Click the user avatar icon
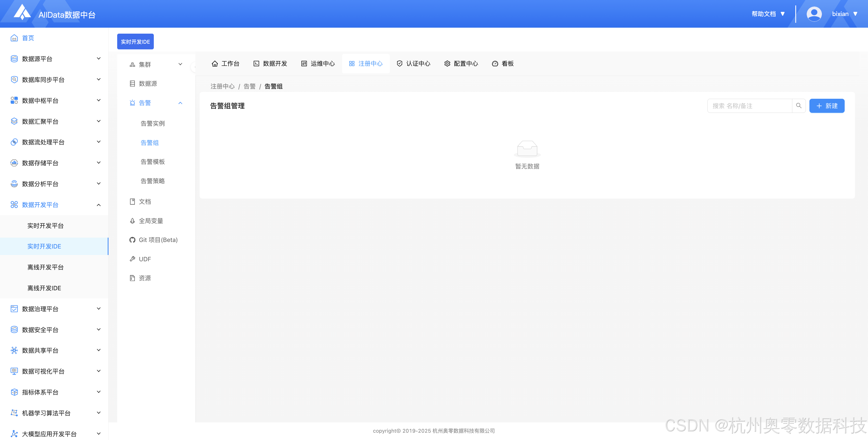Screen dimensions: 868x440 (x=814, y=14)
